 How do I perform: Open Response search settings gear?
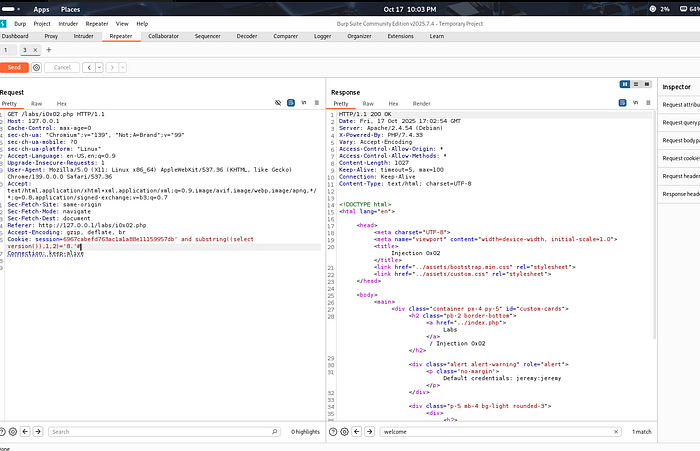tap(345, 431)
